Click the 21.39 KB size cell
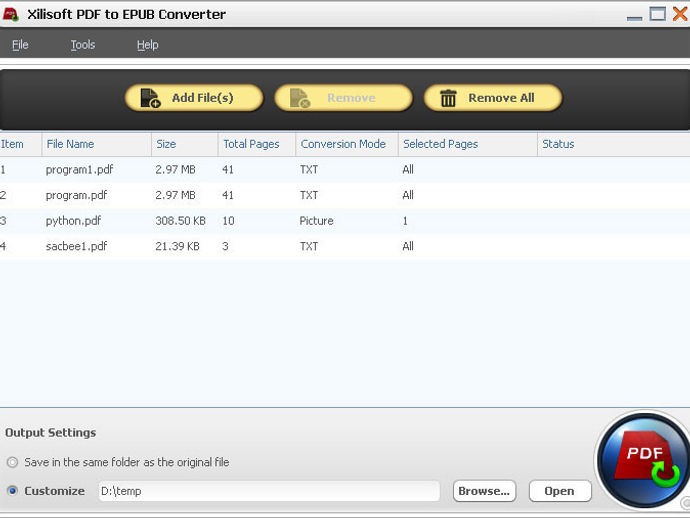Screen dimensions: 690x518 177,246
